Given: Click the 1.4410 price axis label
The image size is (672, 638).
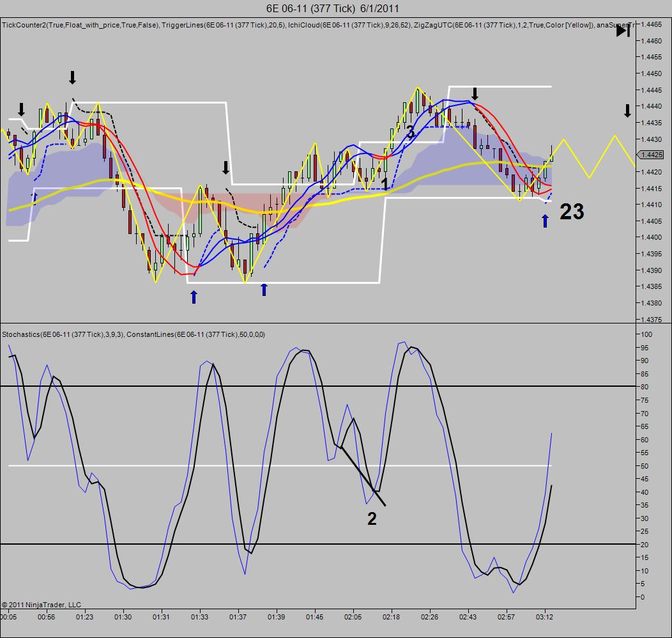Looking at the screenshot, I should [652, 205].
